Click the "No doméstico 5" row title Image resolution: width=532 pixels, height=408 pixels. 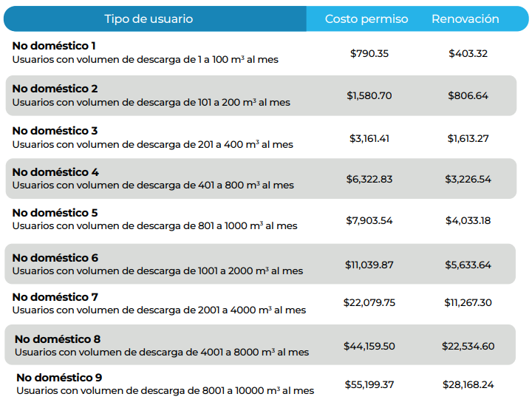point(55,213)
